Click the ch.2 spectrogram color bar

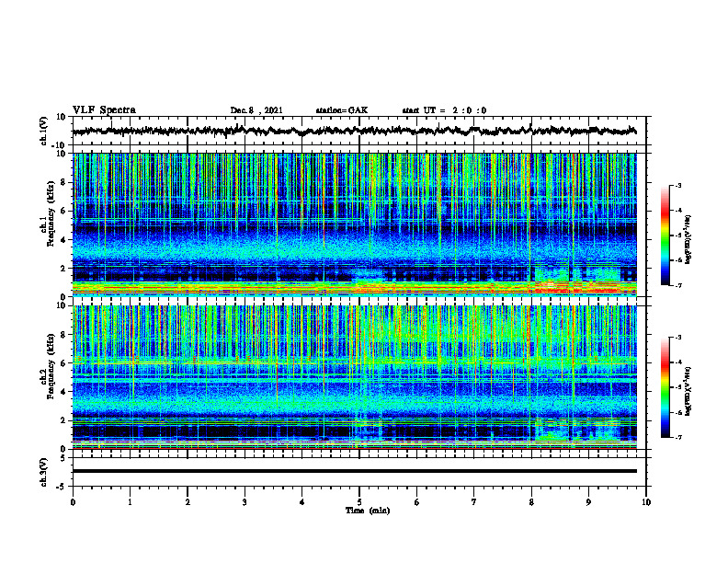[x=665, y=387]
